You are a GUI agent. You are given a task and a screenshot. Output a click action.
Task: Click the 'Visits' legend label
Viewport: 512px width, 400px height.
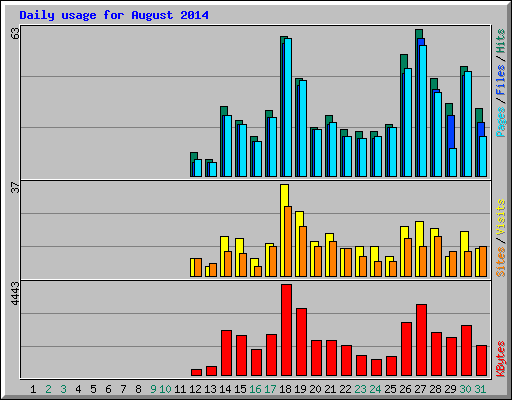pyautogui.click(x=500, y=218)
